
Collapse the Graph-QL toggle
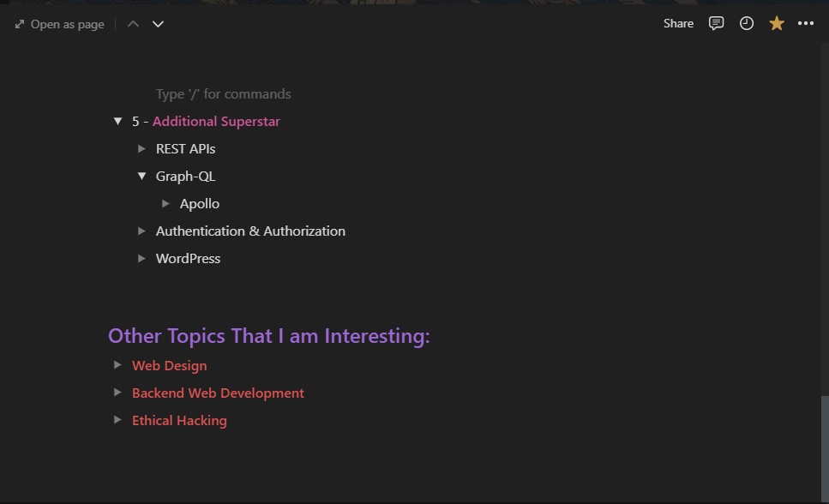coord(141,176)
